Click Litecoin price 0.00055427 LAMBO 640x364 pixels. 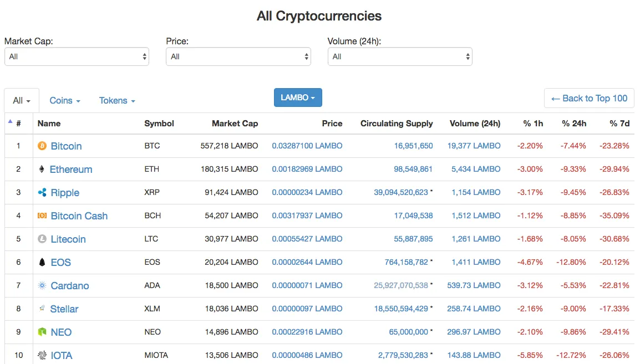pos(307,239)
